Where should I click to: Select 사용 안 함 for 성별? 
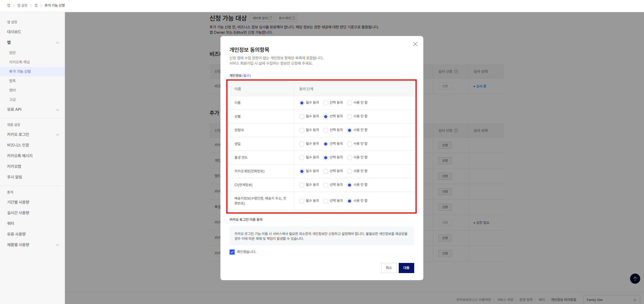(x=349, y=116)
